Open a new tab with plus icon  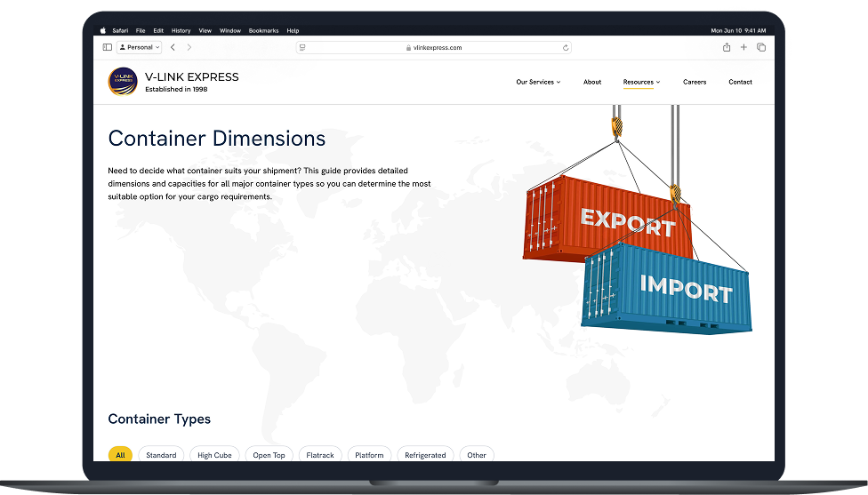[x=743, y=47]
